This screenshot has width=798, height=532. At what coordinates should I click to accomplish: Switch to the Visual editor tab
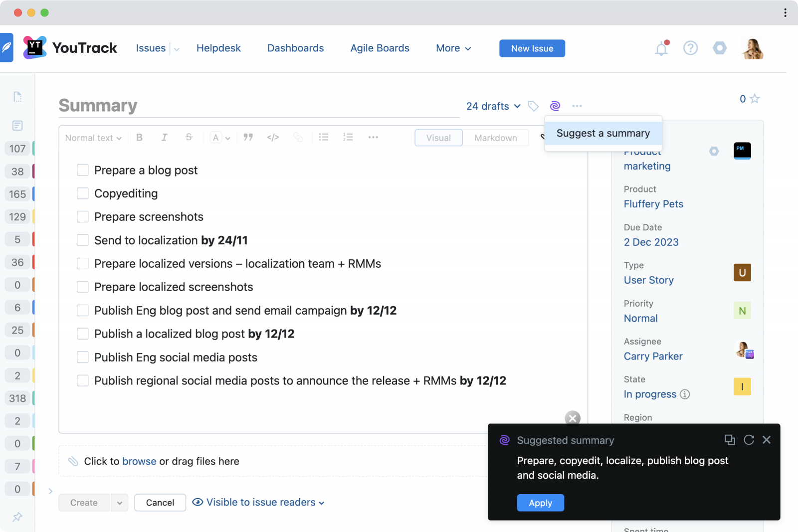point(438,138)
